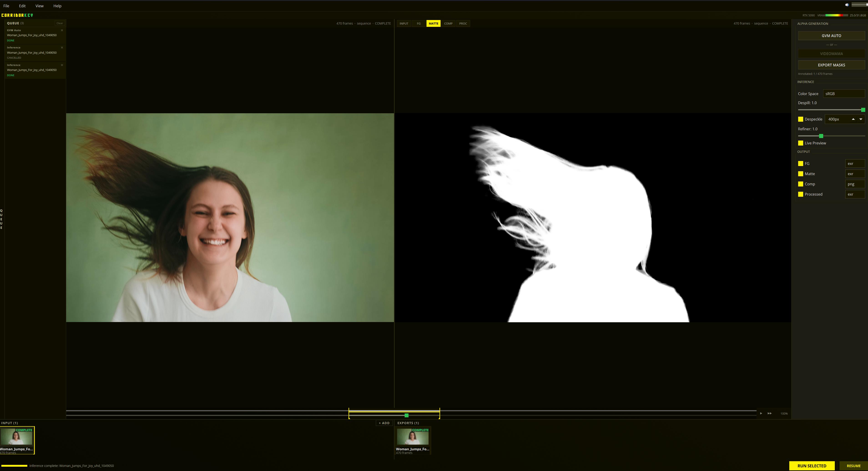Open the Help menu
The height and width of the screenshot is (471, 868).
coord(57,6)
